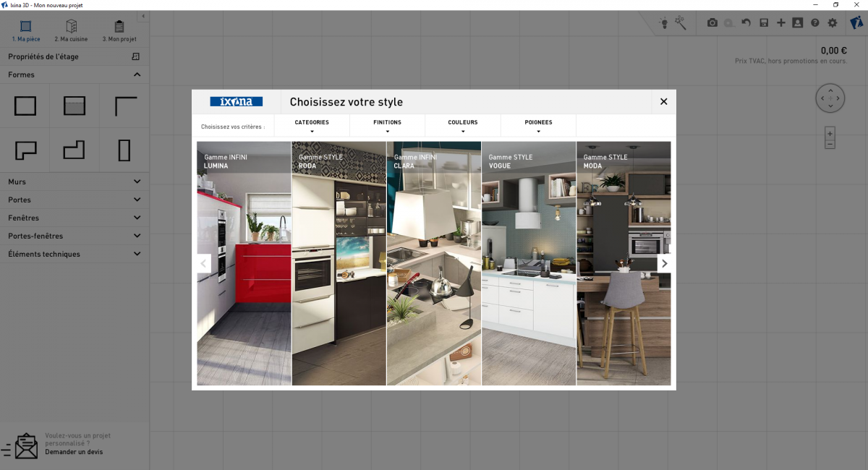Choose the MODA kitchen style
The width and height of the screenshot is (868, 470).
pos(624,263)
